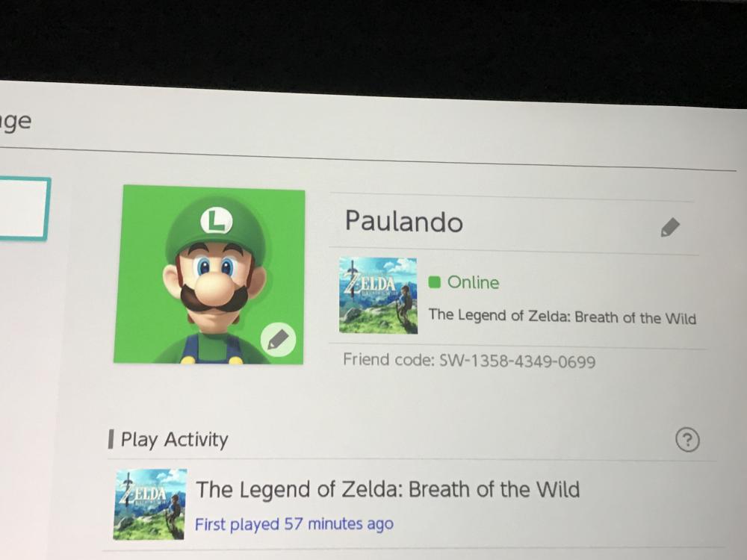
Task: Click the First played 57 minutes ago text
Action: point(294,524)
